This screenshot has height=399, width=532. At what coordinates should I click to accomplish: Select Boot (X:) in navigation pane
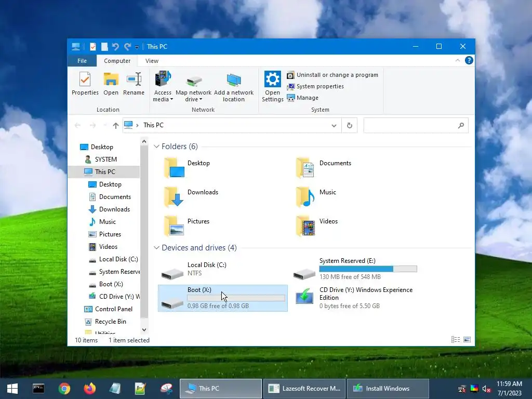(x=111, y=284)
